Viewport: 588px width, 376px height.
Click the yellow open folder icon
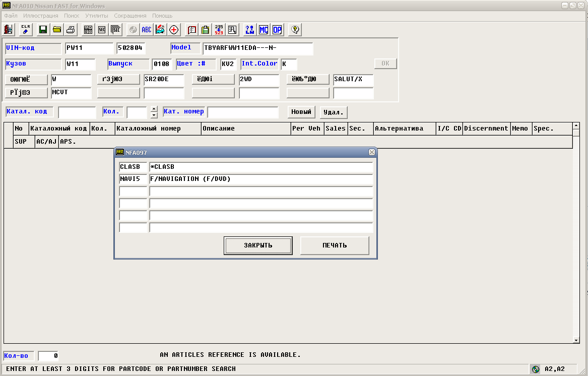[x=57, y=30]
